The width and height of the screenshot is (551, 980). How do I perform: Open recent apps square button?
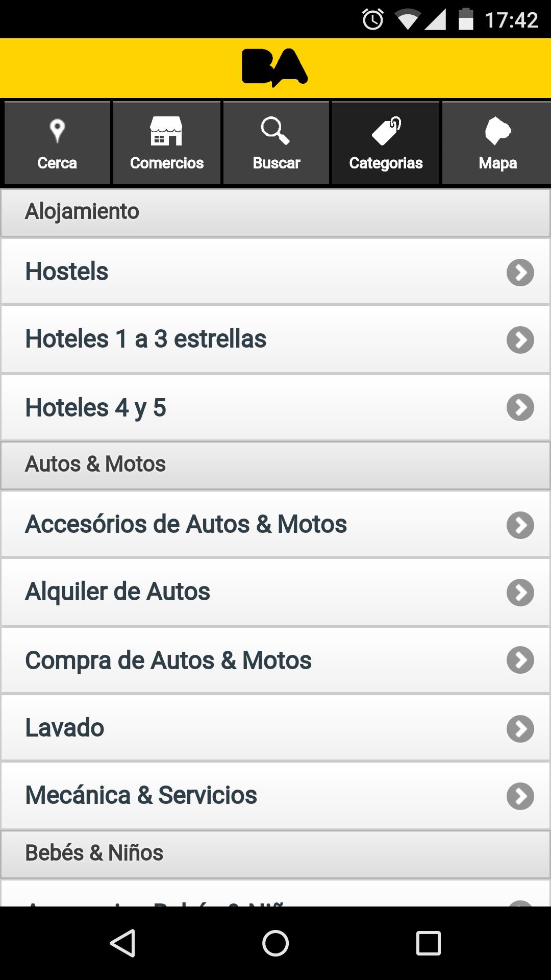pyautogui.click(x=429, y=943)
